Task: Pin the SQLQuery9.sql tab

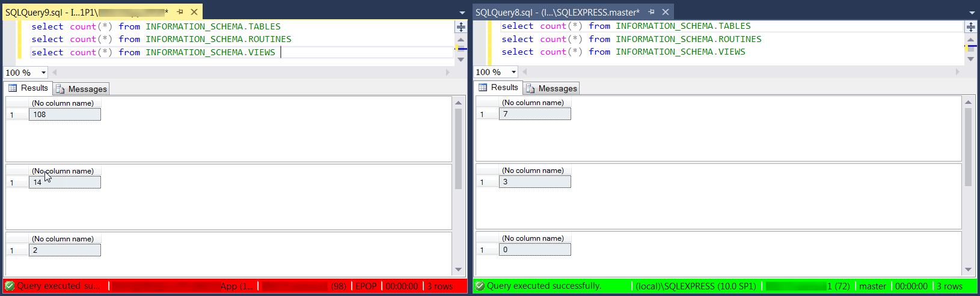Action: click(180, 12)
